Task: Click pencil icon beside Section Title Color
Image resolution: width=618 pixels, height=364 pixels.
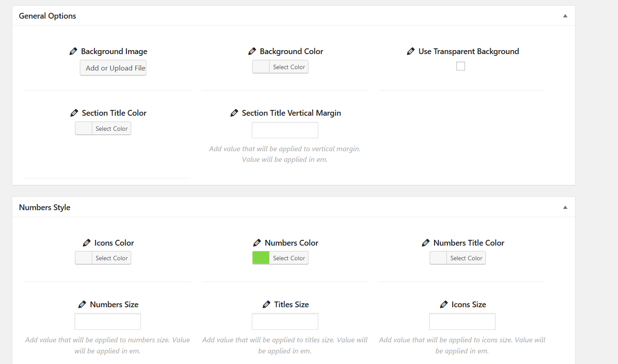Action: 74,113
